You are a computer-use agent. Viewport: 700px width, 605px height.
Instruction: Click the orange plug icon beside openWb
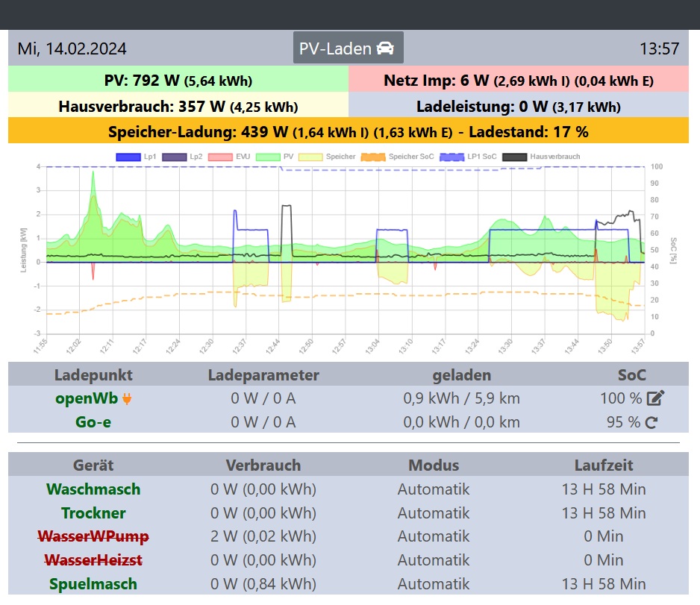click(x=127, y=399)
